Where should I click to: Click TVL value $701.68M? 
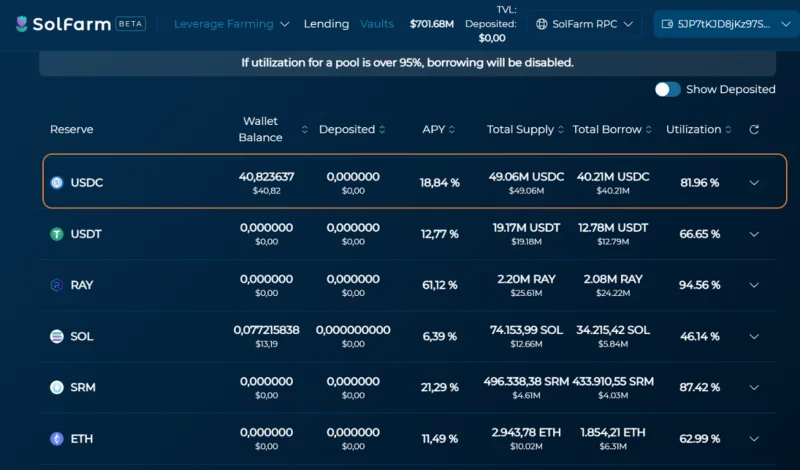pos(432,24)
